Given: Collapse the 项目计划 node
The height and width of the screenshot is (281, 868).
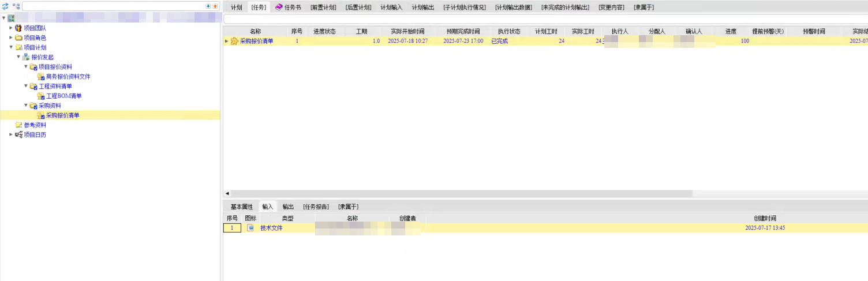Looking at the screenshot, I should [x=10, y=47].
